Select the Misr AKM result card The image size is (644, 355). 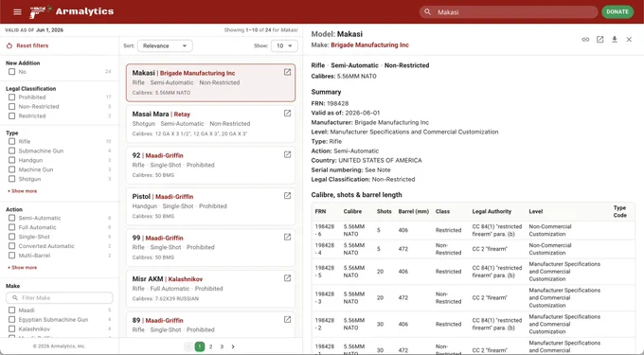[x=210, y=289]
